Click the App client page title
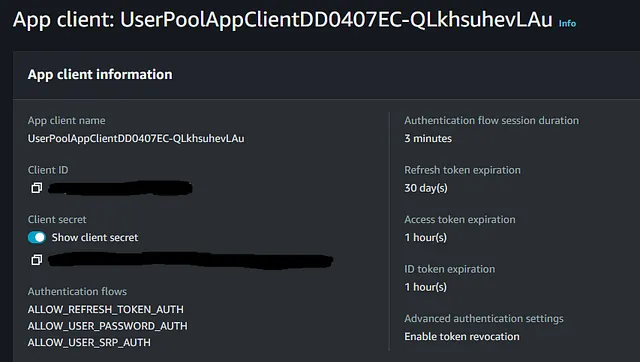Image resolution: width=640 pixels, height=362 pixels. point(282,19)
